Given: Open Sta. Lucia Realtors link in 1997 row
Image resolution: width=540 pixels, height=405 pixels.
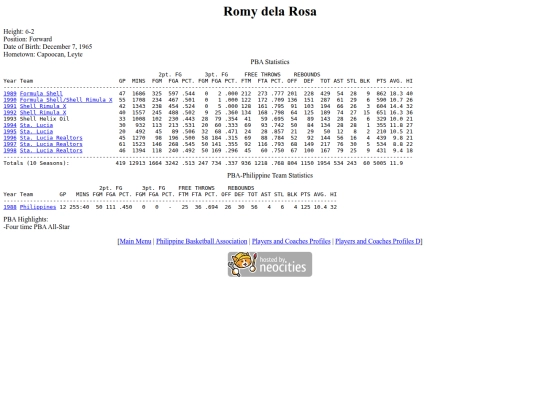Looking at the screenshot, I should click(x=51, y=144).
